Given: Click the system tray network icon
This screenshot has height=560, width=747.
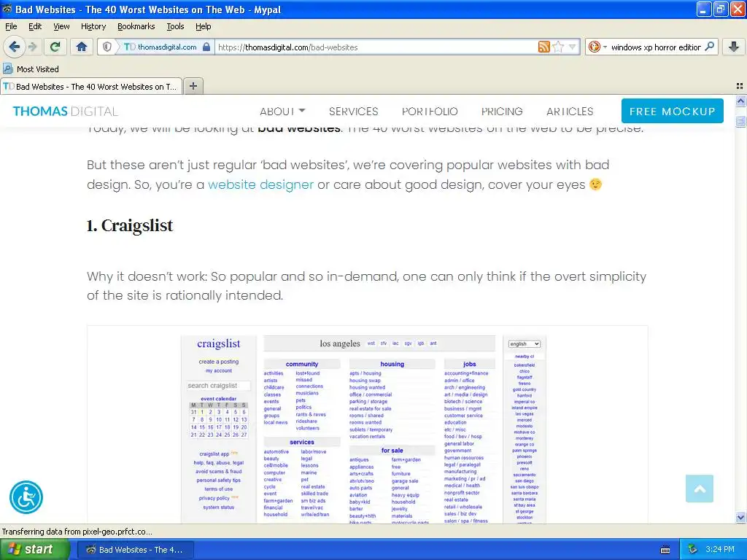Looking at the screenshot, I should (693, 550).
